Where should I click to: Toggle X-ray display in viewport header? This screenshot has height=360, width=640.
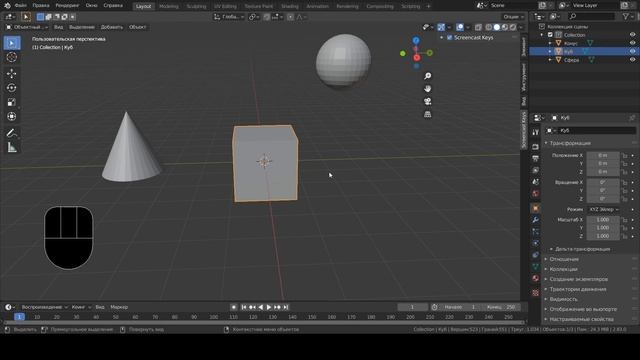pos(478,27)
